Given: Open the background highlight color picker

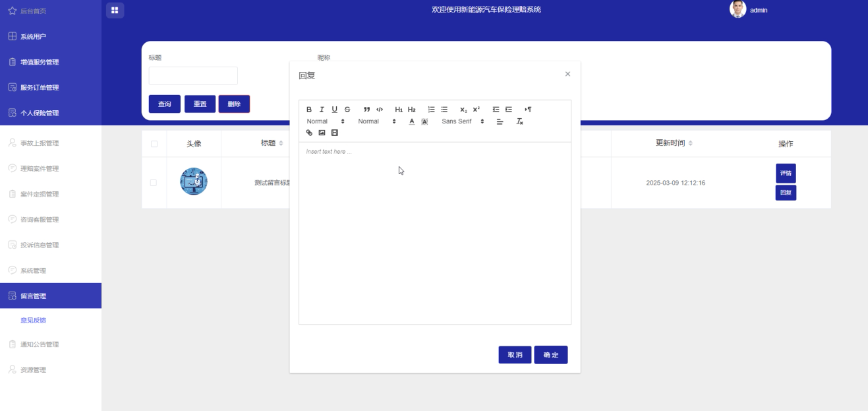Looking at the screenshot, I should coord(424,121).
